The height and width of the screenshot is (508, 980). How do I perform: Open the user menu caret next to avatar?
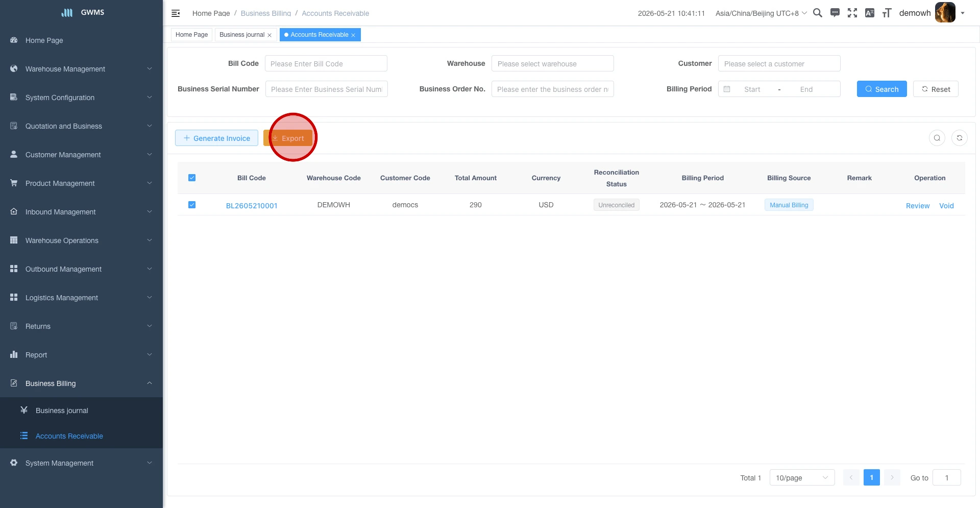coord(963,13)
